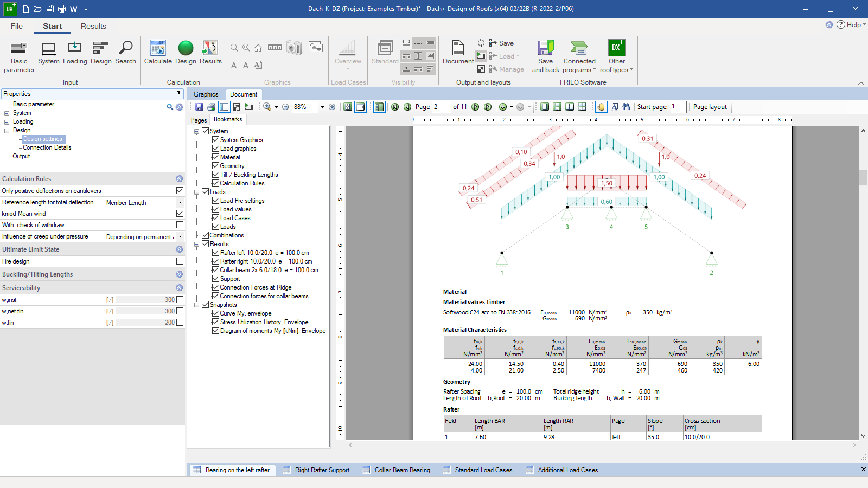Click the System ribbon icon
The height and width of the screenshot is (488, 868).
[x=49, y=53]
